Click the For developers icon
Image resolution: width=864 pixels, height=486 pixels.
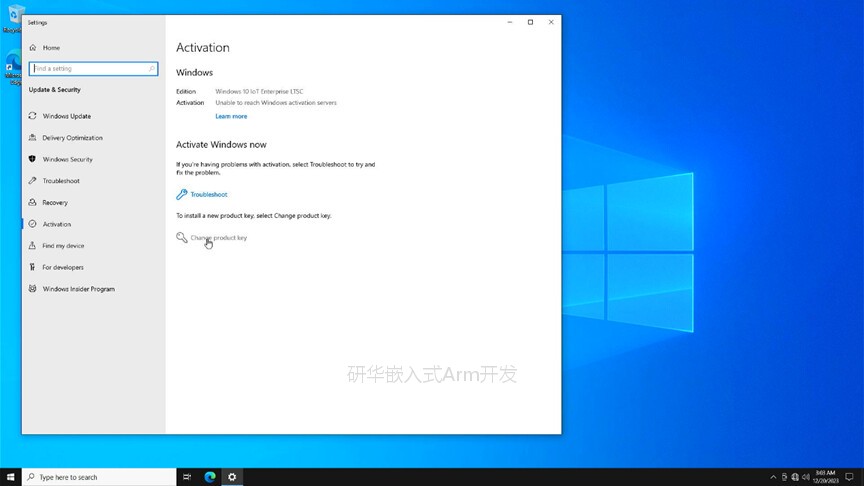(x=33, y=267)
